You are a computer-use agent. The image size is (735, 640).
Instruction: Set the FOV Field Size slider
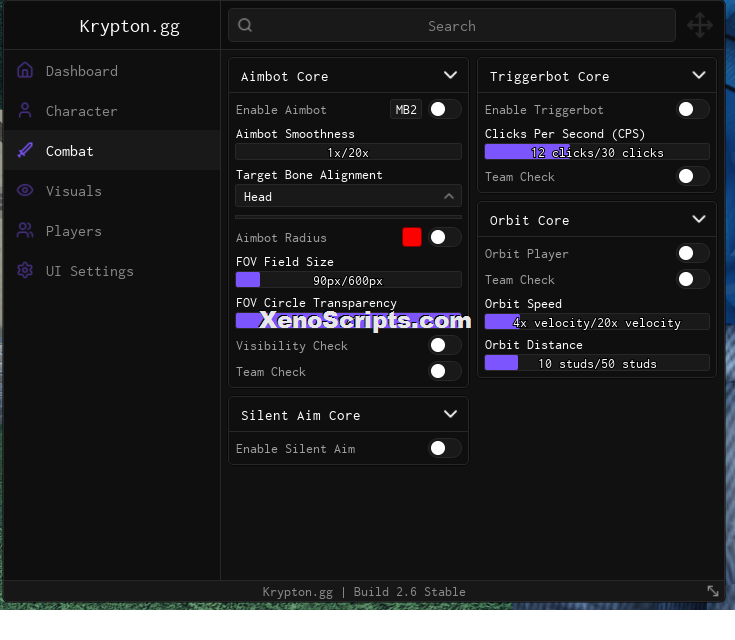coord(348,280)
